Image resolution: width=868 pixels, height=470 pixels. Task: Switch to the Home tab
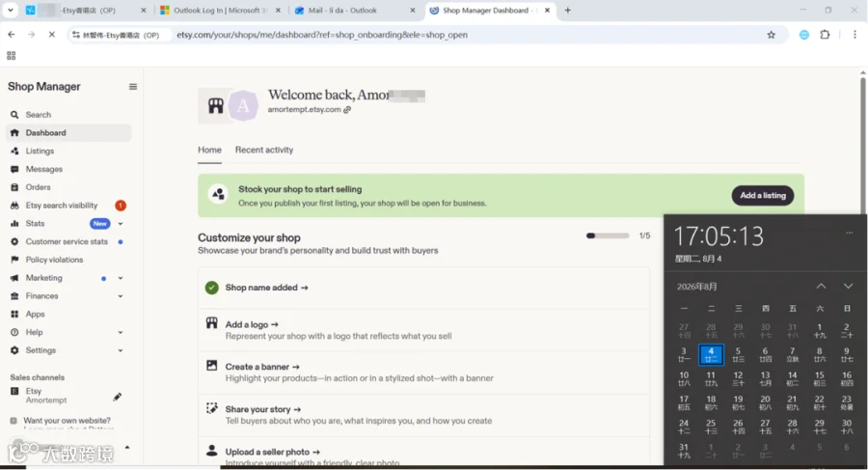tap(210, 151)
